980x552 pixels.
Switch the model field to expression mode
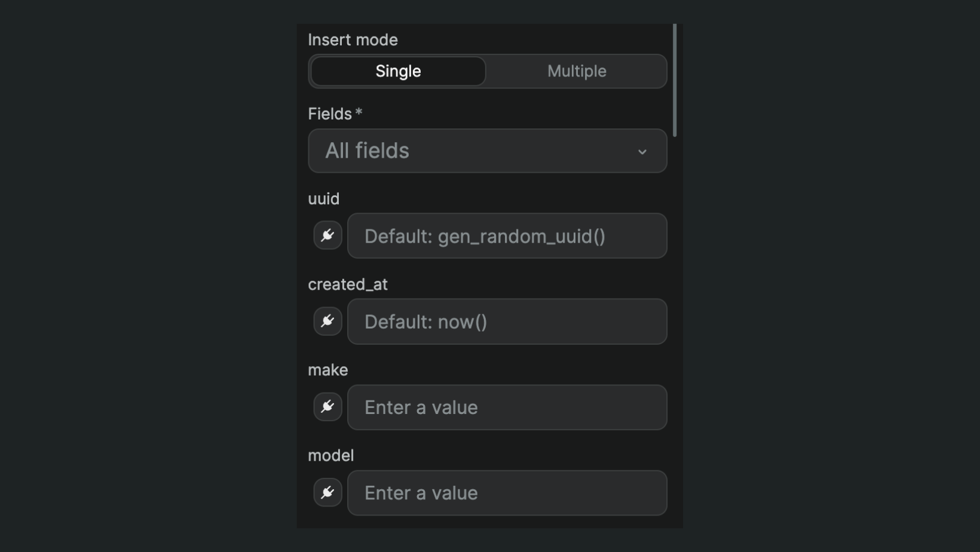[327, 493]
